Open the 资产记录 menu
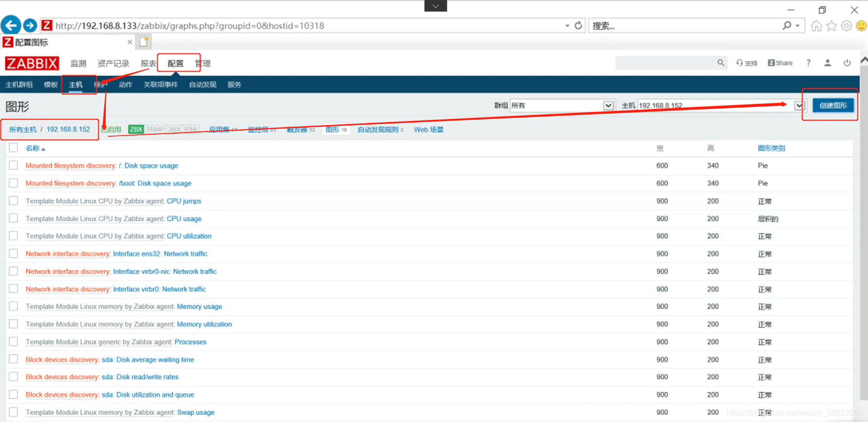This screenshot has height=422, width=868. pos(113,64)
